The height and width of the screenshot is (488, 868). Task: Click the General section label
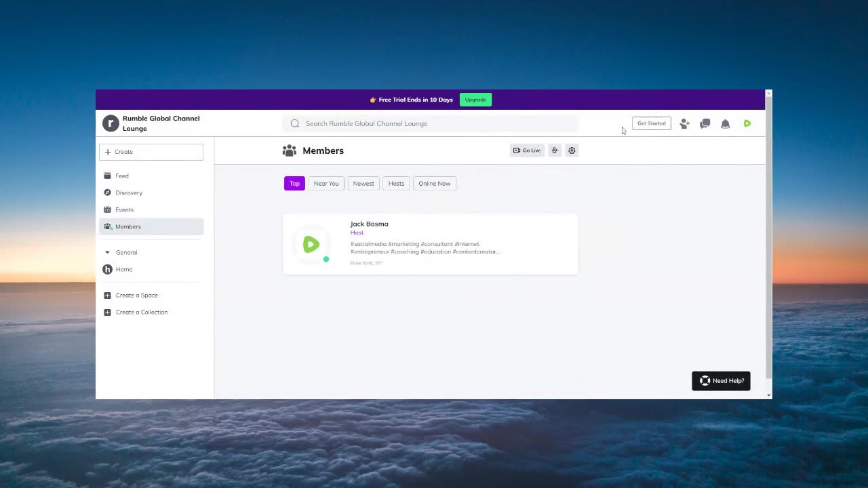pos(127,252)
